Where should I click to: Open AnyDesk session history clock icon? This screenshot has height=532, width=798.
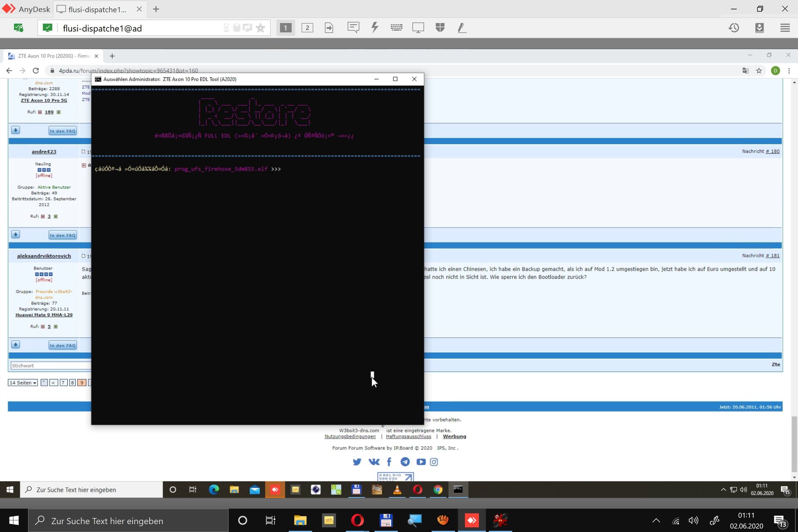(x=734, y=28)
